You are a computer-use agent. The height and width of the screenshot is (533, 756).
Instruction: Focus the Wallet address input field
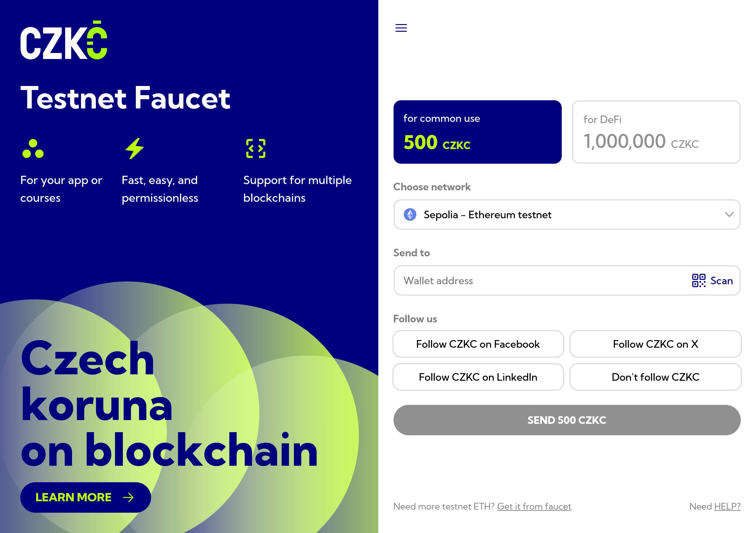(540, 280)
